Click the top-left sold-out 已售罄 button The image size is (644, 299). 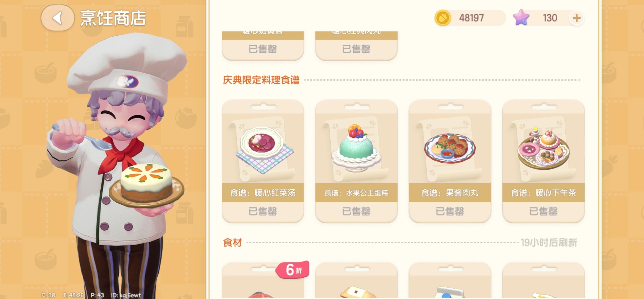pos(263,49)
